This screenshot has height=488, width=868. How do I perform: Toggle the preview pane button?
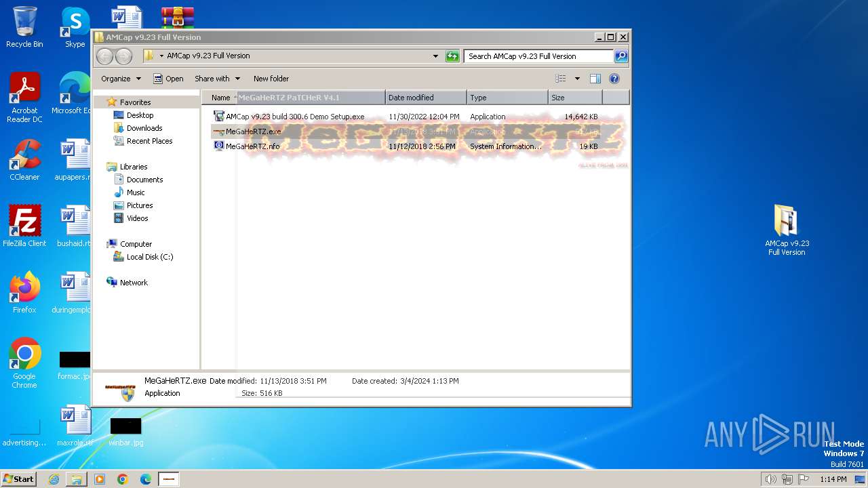click(x=595, y=79)
